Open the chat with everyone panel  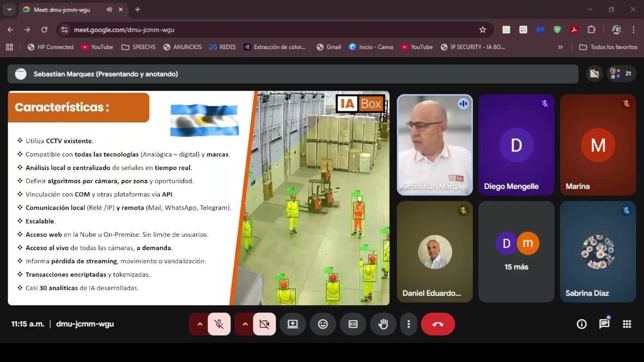pyautogui.click(x=604, y=324)
